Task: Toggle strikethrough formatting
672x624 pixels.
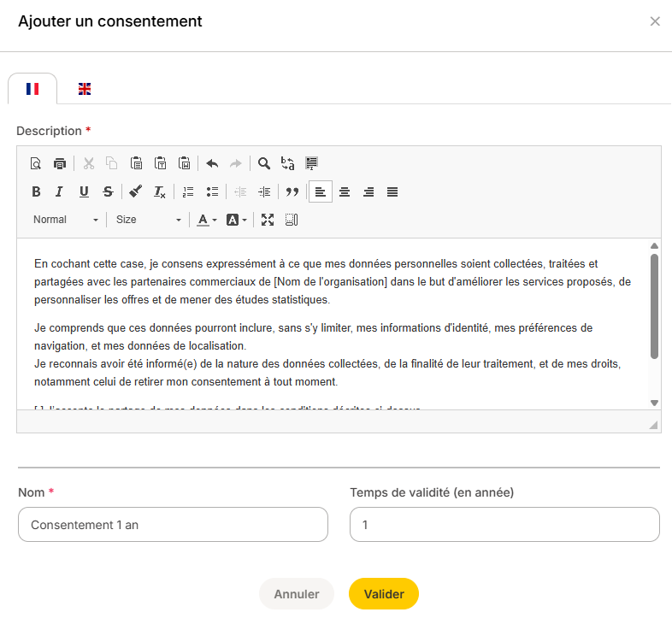Action: (x=108, y=191)
